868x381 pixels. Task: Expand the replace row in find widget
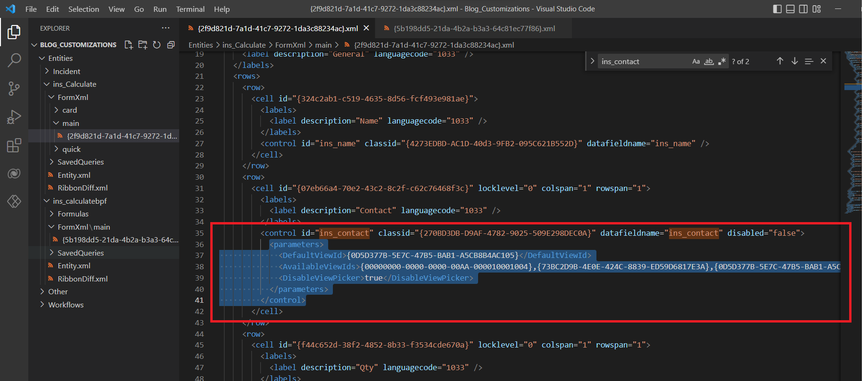pos(592,61)
